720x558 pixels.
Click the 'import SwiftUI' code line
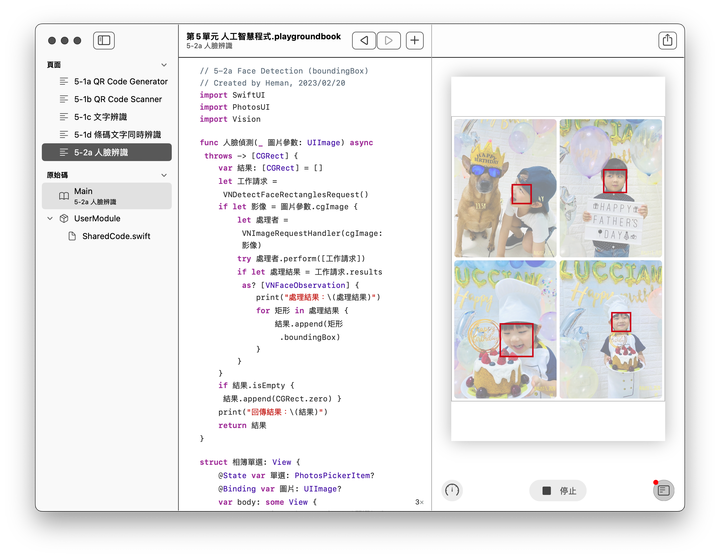click(232, 95)
